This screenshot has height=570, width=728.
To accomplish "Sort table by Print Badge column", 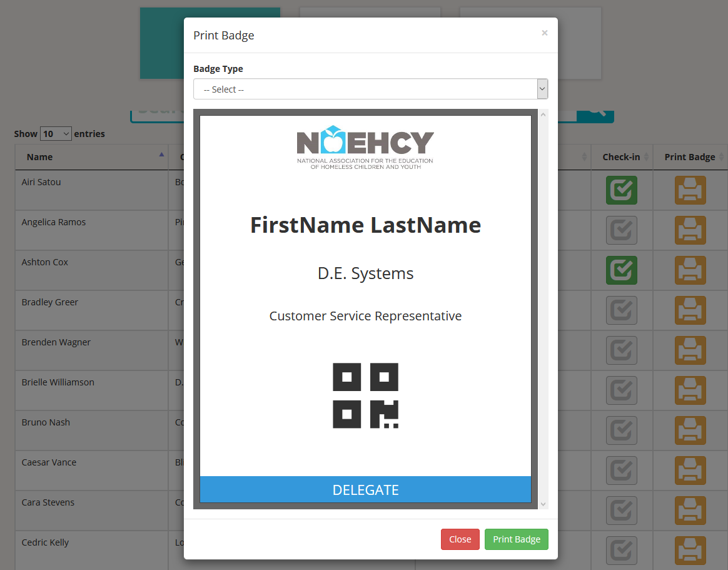I will [690, 157].
